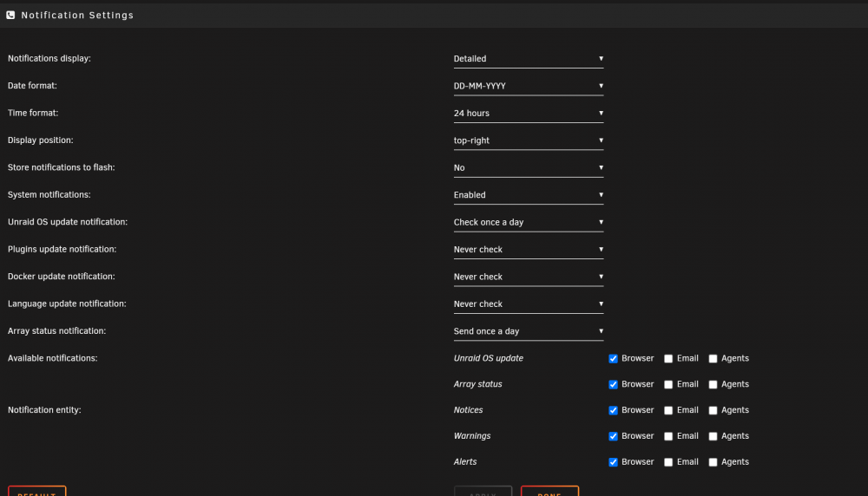Click the Time format label
The image size is (868, 496).
click(x=33, y=113)
